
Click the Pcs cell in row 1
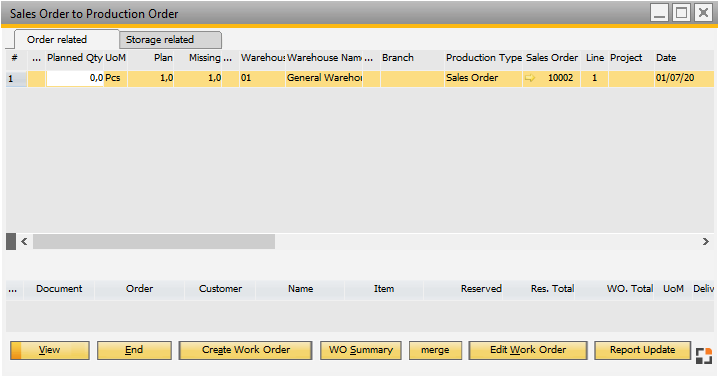pyautogui.click(x=116, y=78)
